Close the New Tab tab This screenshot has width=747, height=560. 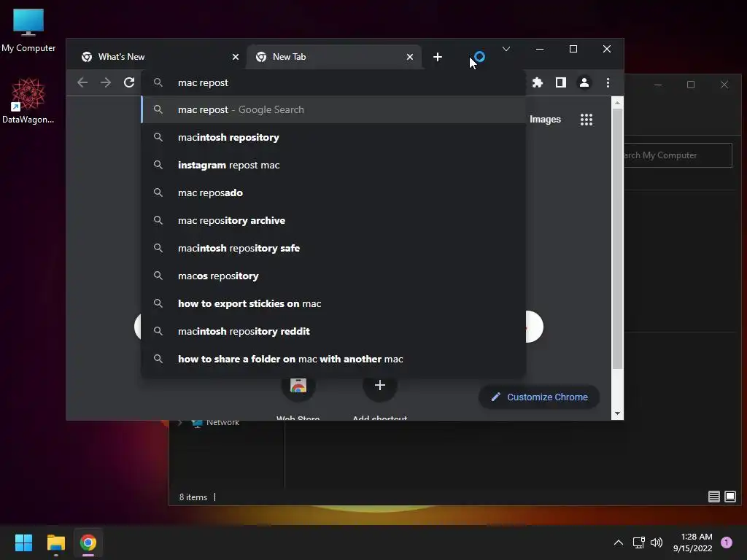[410, 57]
